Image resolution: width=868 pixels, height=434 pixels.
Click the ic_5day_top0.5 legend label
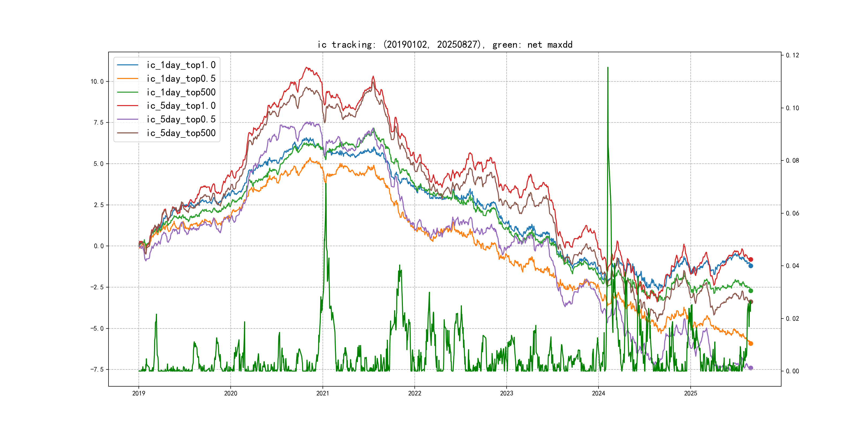coord(181,119)
